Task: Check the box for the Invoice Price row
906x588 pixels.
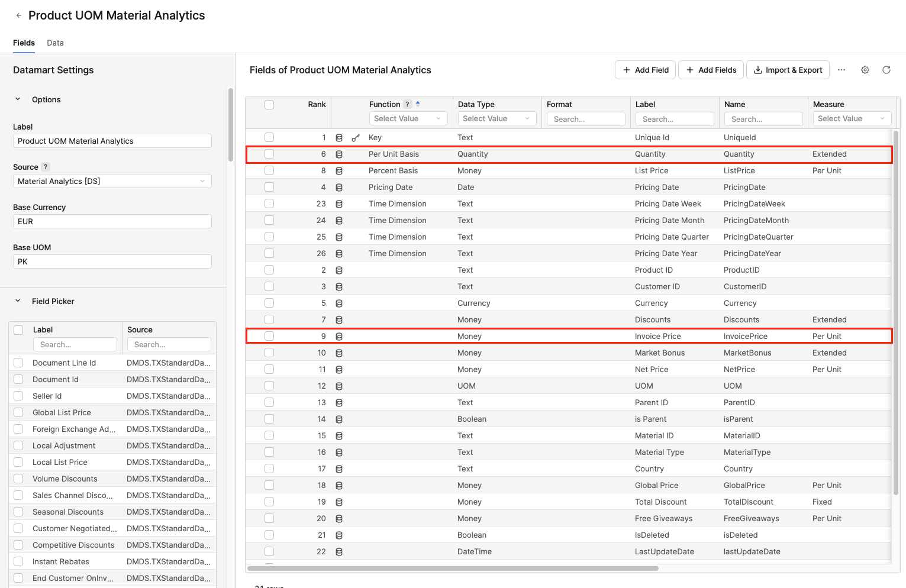Action: (x=269, y=336)
